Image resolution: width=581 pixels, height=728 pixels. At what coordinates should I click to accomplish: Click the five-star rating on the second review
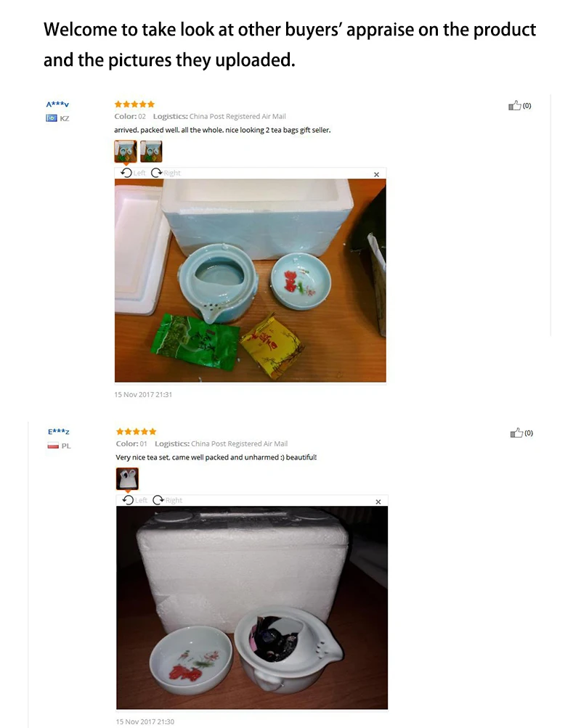click(136, 432)
